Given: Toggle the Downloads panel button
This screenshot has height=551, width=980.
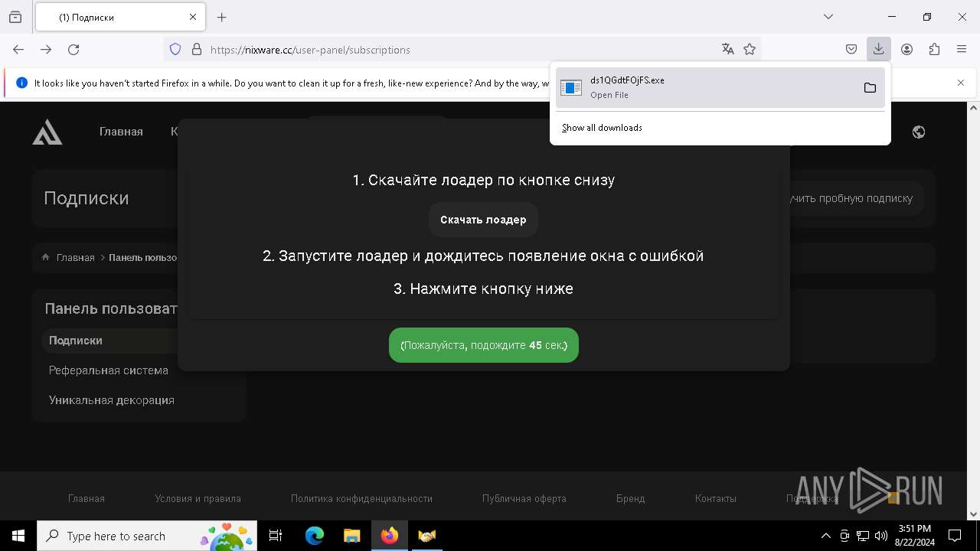Looking at the screenshot, I should pyautogui.click(x=878, y=50).
